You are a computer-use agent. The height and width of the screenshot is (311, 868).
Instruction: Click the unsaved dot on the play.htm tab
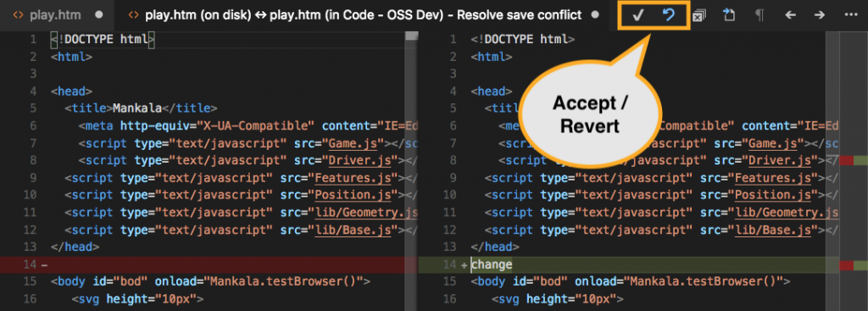[99, 15]
